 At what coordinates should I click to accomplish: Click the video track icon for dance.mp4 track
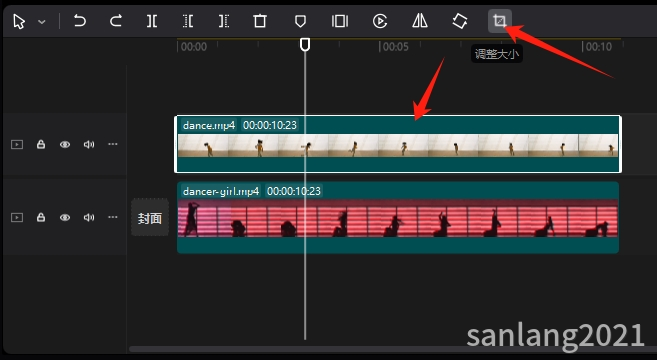coord(17,145)
